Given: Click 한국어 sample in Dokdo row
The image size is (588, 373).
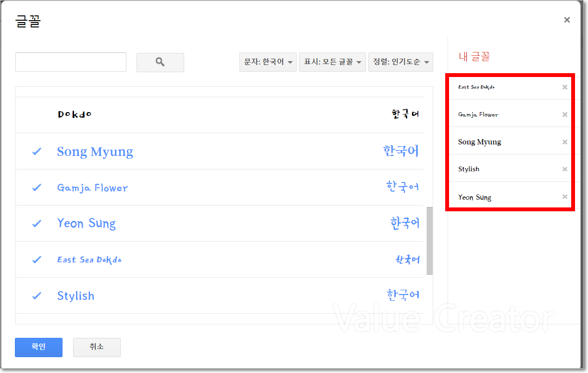Looking at the screenshot, I should [405, 114].
